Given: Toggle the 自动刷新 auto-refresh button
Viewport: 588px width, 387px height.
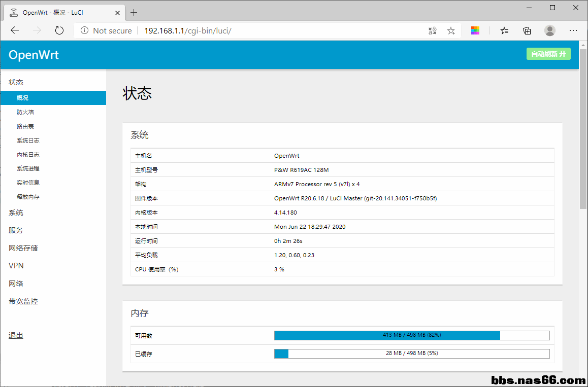Looking at the screenshot, I should point(548,54).
